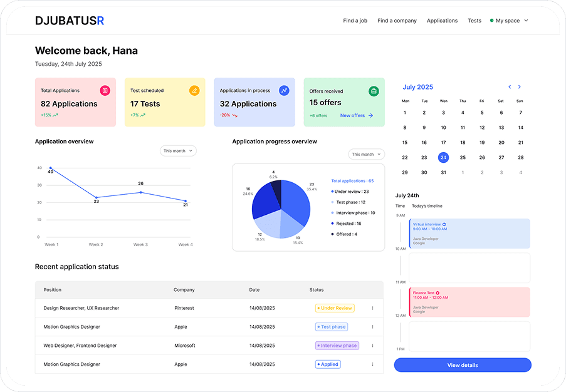Image resolution: width=566 pixels, height=392 pixels.
Task: Click the Test phase status badge
Action: (332, 327)
